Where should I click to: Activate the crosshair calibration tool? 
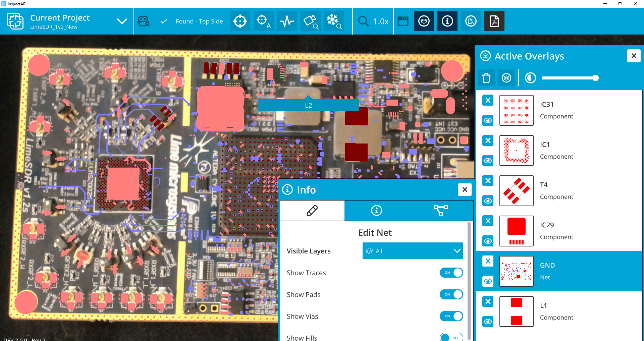point(240,21)
